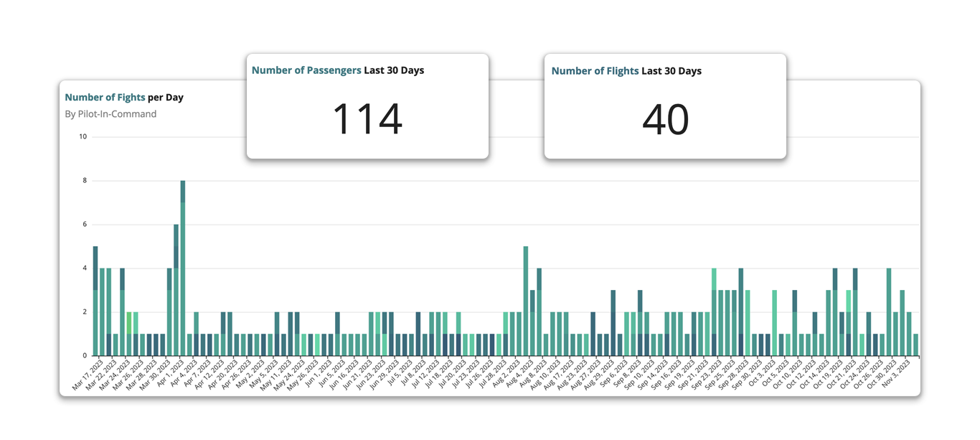This screenshot has width=980, height=440.
Task: Click the first bar in the chart
Action: [x=95, y=301]
